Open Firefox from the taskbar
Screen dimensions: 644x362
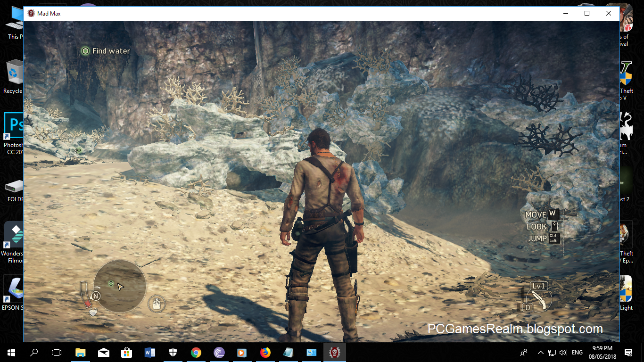tap(265, 352)
